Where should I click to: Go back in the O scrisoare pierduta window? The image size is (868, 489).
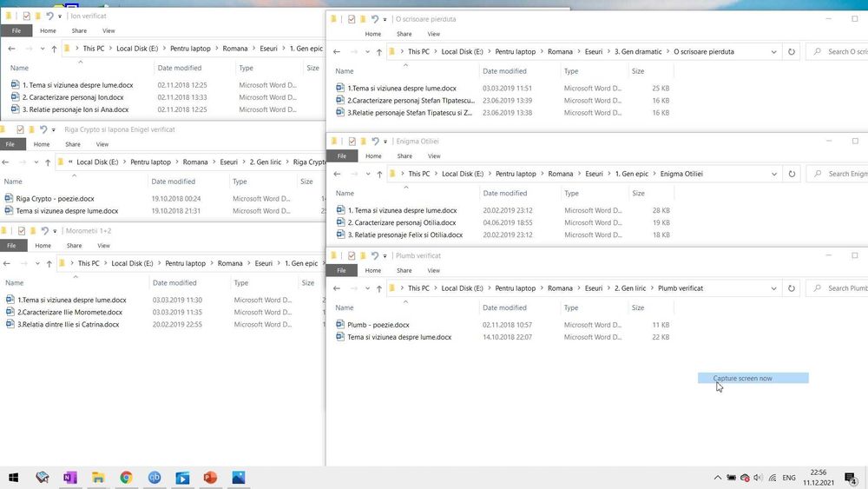[x=337, y=51]
